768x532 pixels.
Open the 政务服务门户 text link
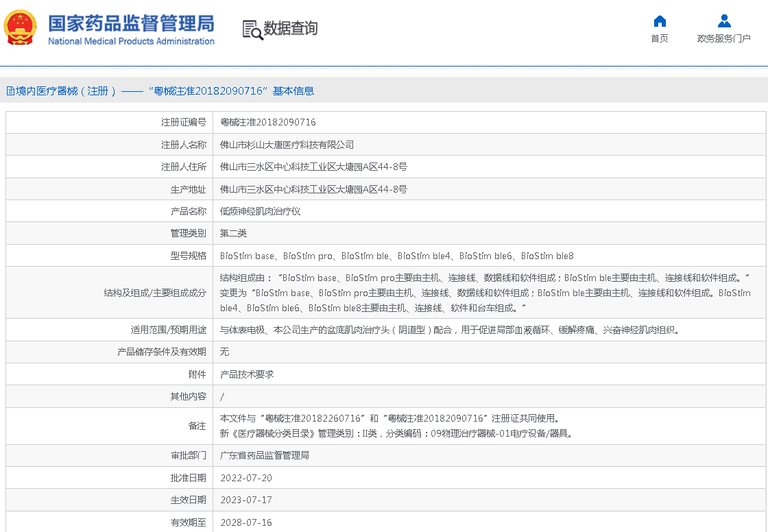(x=723, y=38)
